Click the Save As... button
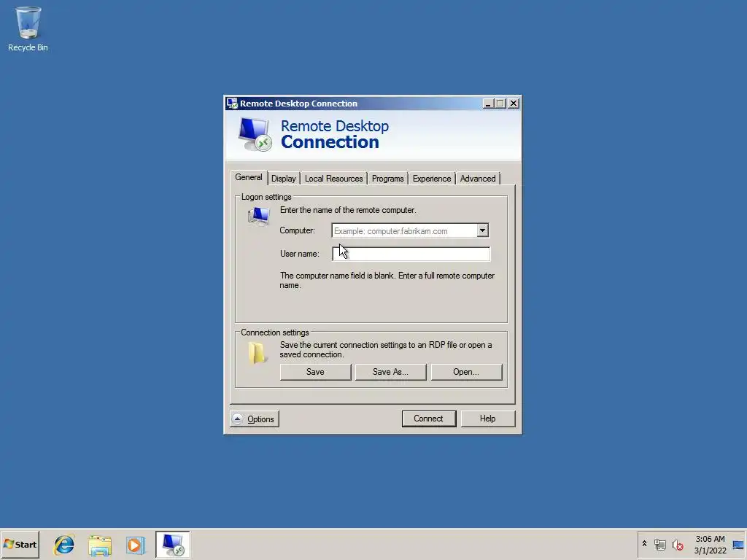Image resolution: width=747 pixels, height=560 pixels. pyautogui.click(x=390, y=372)
